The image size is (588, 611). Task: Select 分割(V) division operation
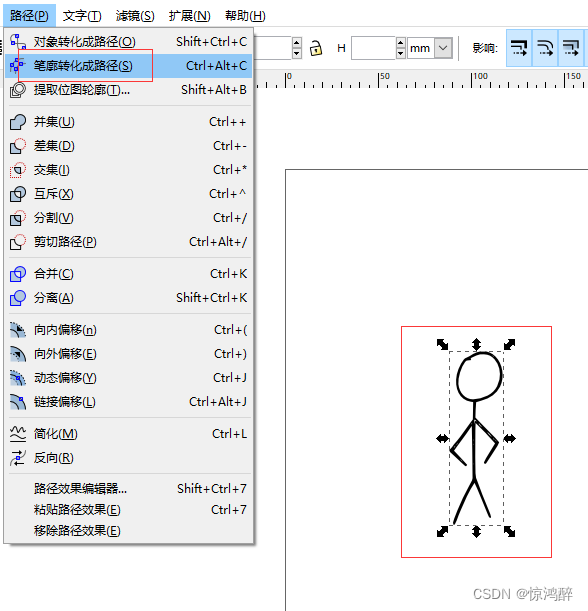(129, 218)
